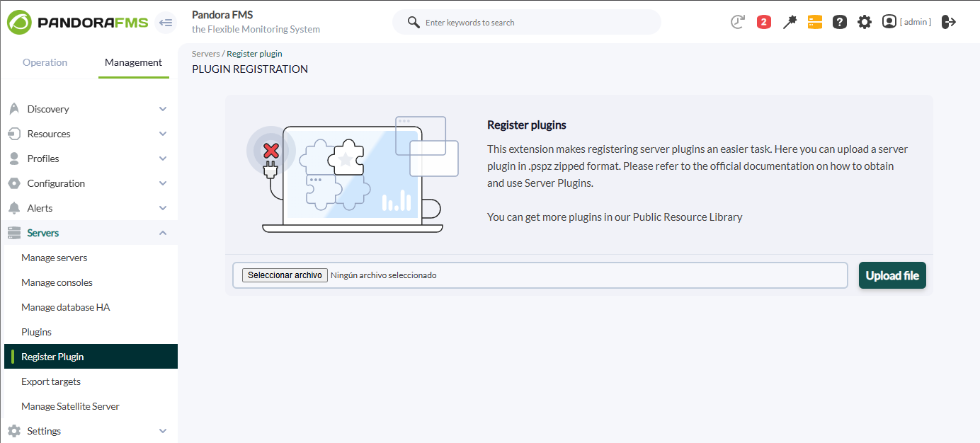The image size is (980, 443).
Task: Click the PLUGIN REGISTRATION page title
Action: pyautogui.click(x=250, y=69)
